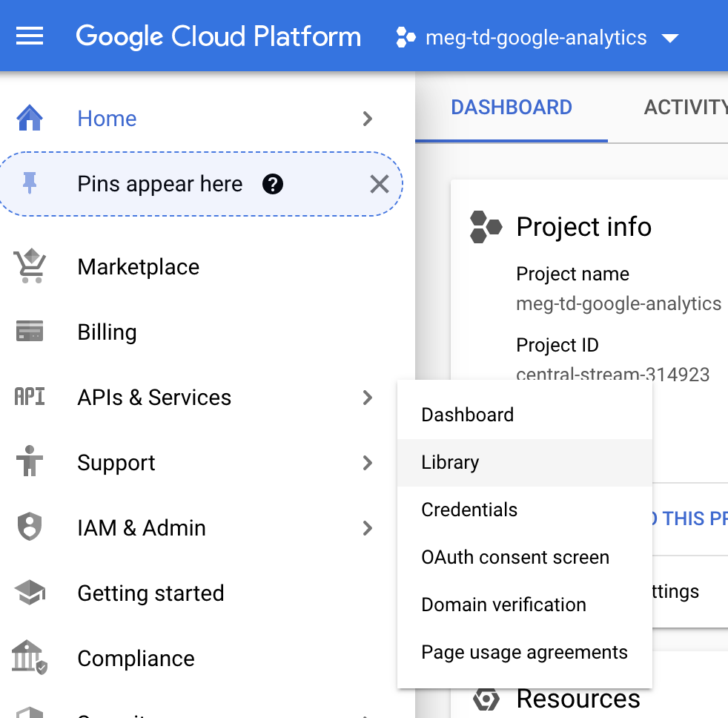The height and width of the screenshot is (718, 728).
Task: Click the Google Cloud Platform title link
Action: tap(219, 36)
